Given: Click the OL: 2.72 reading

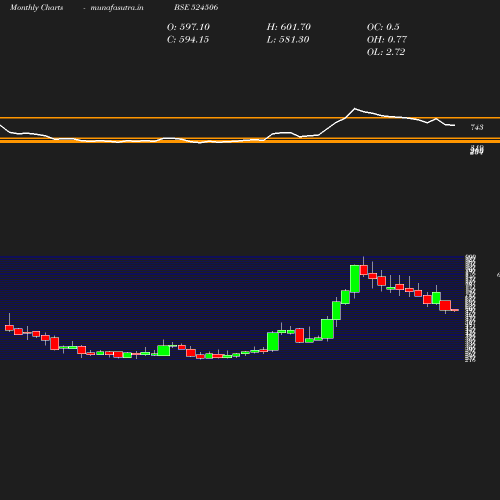Looking at the screenshot, I should tap(386, 52).
